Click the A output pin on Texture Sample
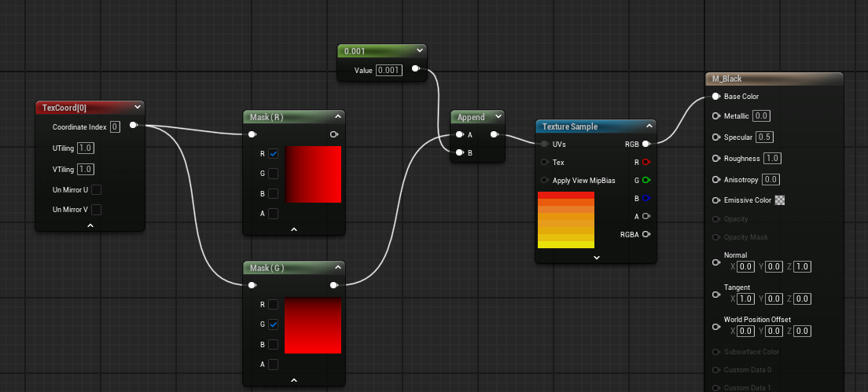The image size is (868, 392). tap(646, 216)
